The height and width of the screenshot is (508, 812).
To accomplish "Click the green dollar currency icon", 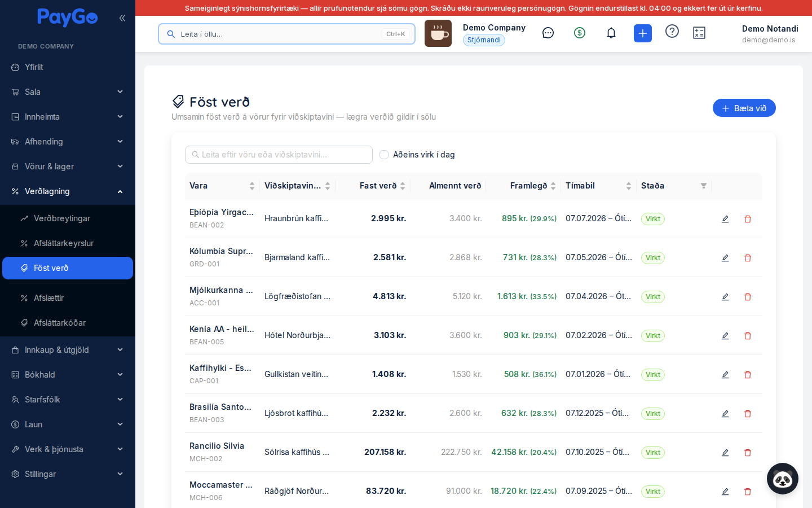I will (580, 33).
